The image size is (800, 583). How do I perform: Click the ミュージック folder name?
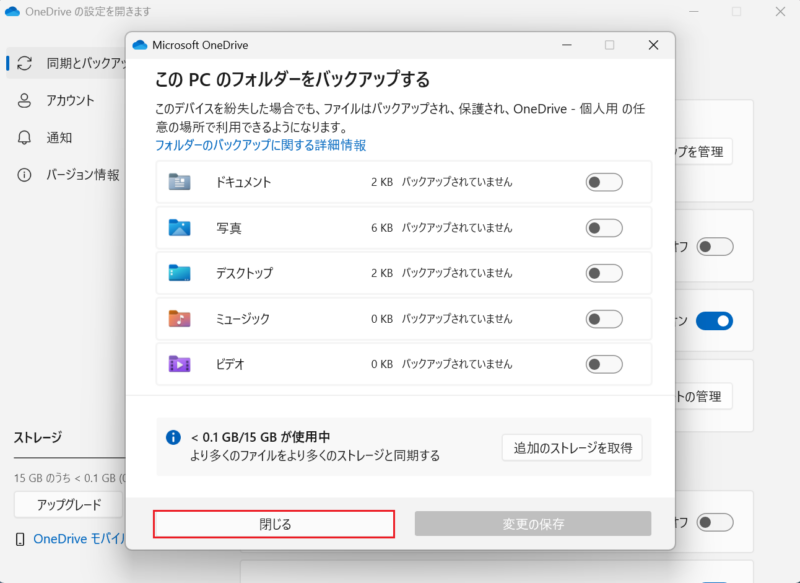click(243, 319)
